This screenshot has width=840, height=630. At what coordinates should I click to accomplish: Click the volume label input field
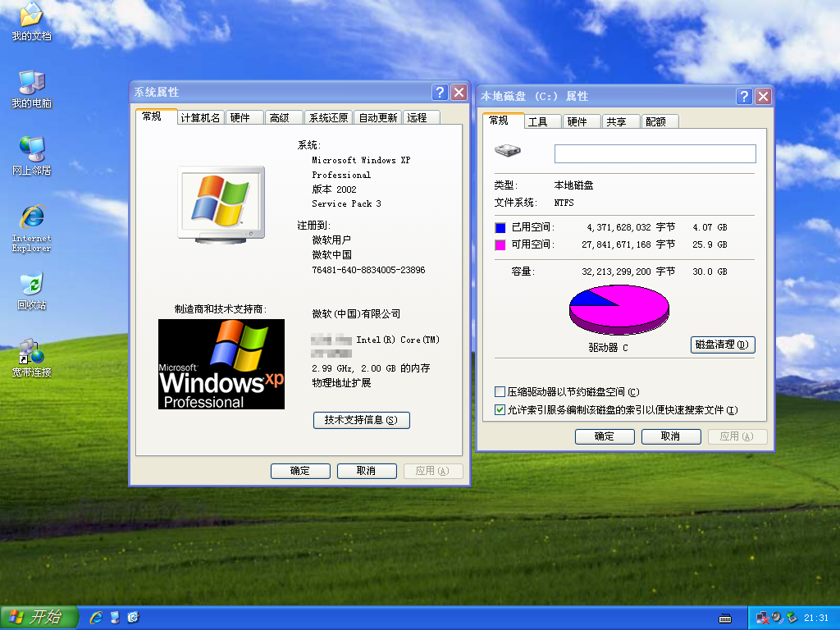(x=655, y=153)
